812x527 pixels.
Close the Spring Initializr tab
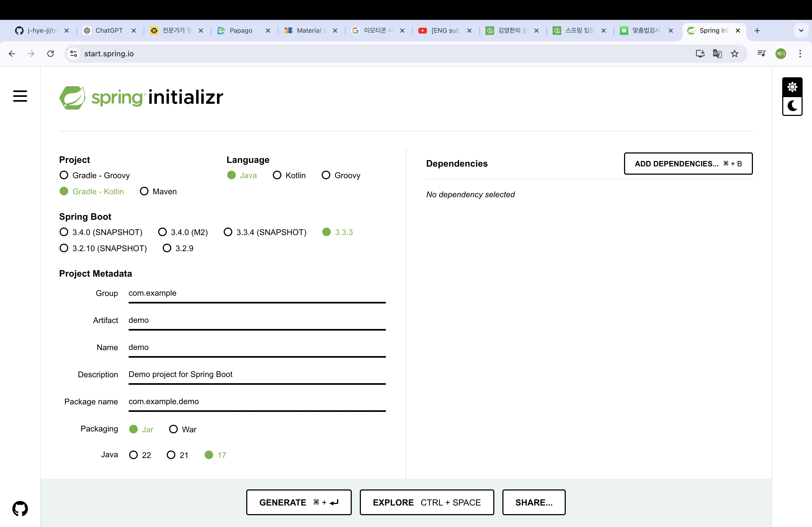[x=738, y=31]
